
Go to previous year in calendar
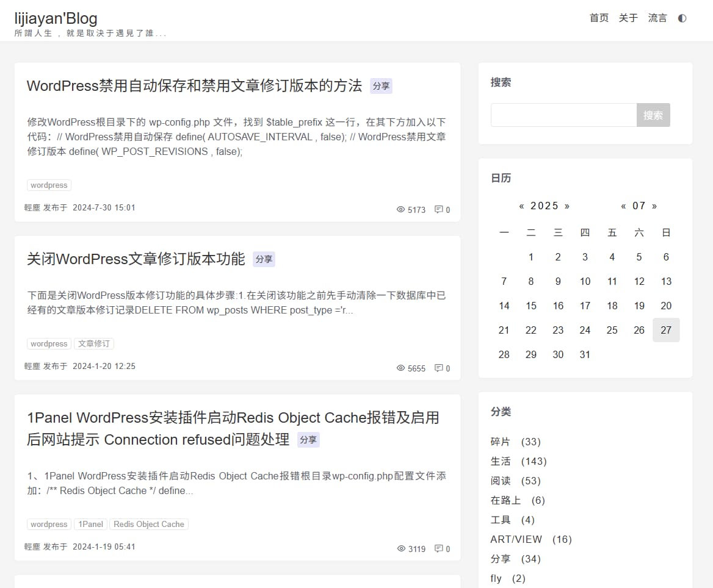(x=521, y=206)
